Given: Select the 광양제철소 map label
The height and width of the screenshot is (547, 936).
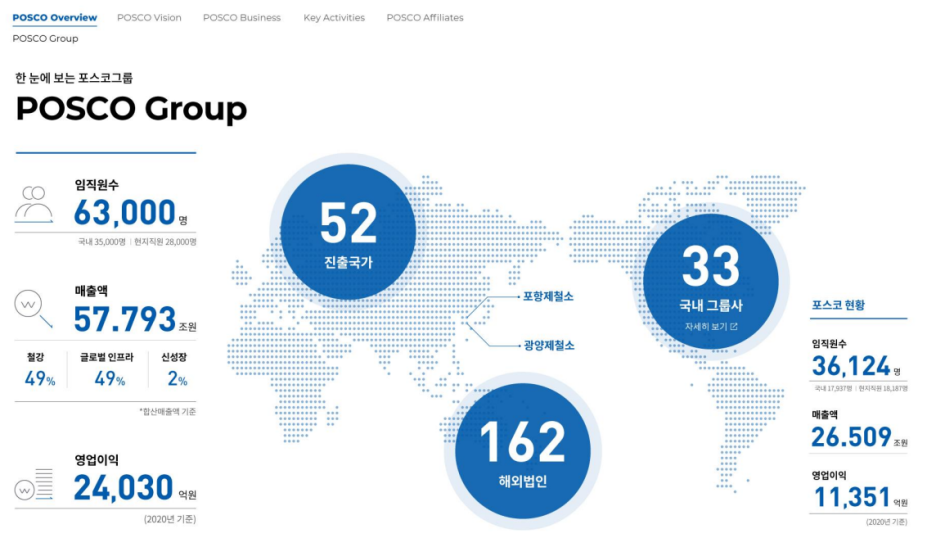Looking at the screenshot, I should tap(549, 346).
